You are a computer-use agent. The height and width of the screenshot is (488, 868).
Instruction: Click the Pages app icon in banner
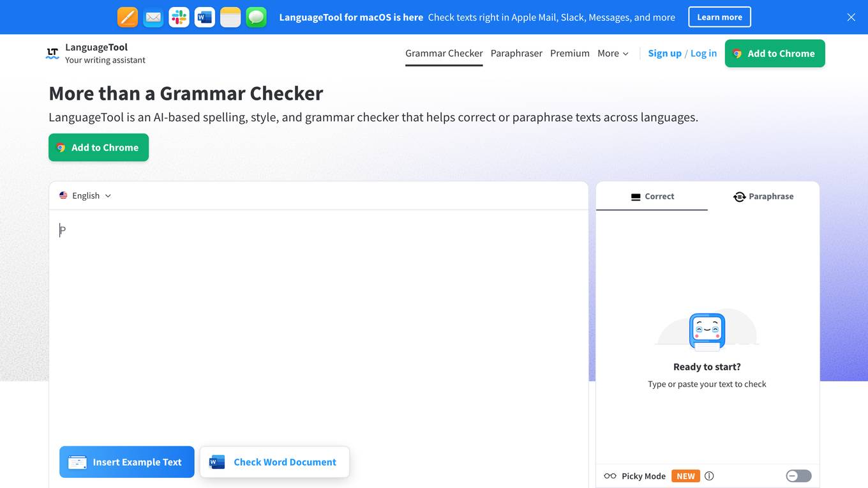coord(128,17)
